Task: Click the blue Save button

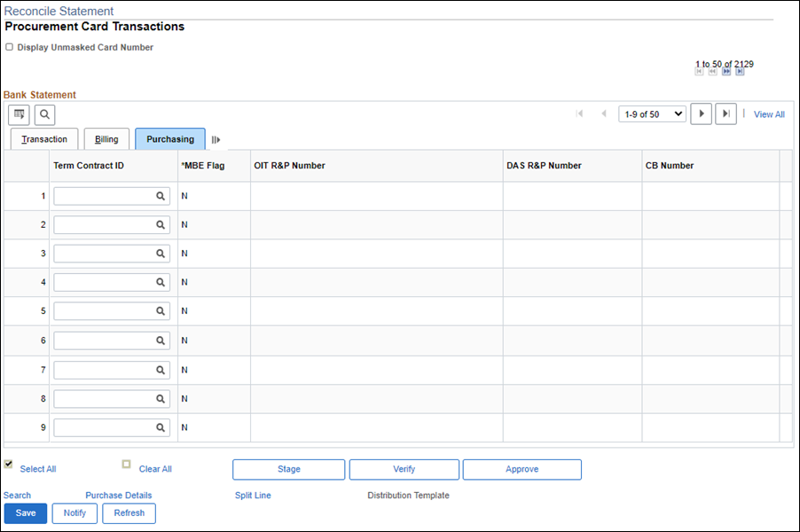Action: click(26, 513)
